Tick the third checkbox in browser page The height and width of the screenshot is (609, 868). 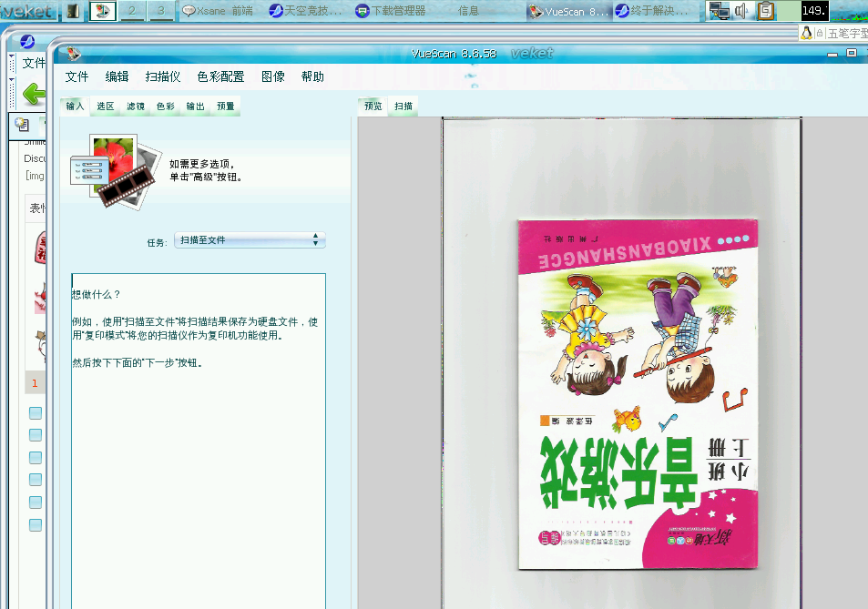coord(36,458)
